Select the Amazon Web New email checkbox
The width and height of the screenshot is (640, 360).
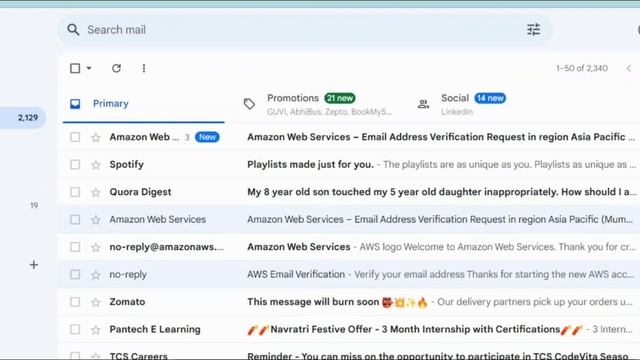tap(75, 137)
